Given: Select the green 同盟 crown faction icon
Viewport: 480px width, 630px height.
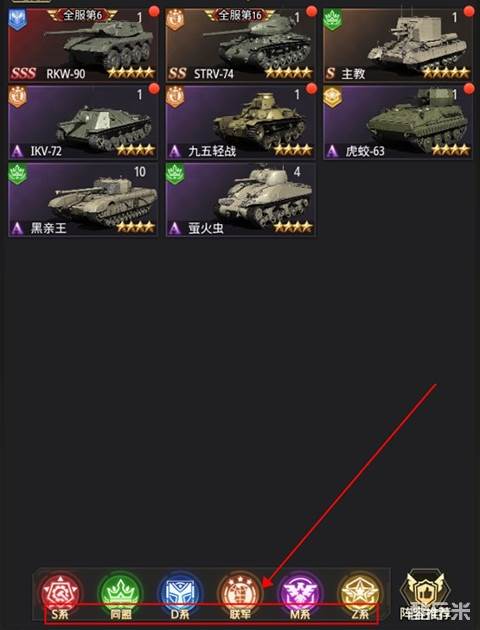Looking at the screenshot, I should pyautogui.click(x=121, y=593).
